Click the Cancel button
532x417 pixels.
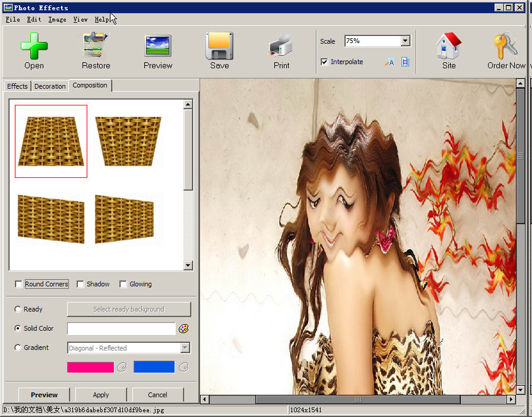pos(157,395)
